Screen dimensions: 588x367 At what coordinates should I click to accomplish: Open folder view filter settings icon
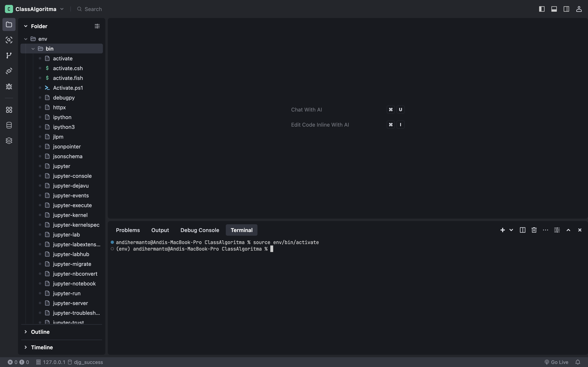pos(97,26)
